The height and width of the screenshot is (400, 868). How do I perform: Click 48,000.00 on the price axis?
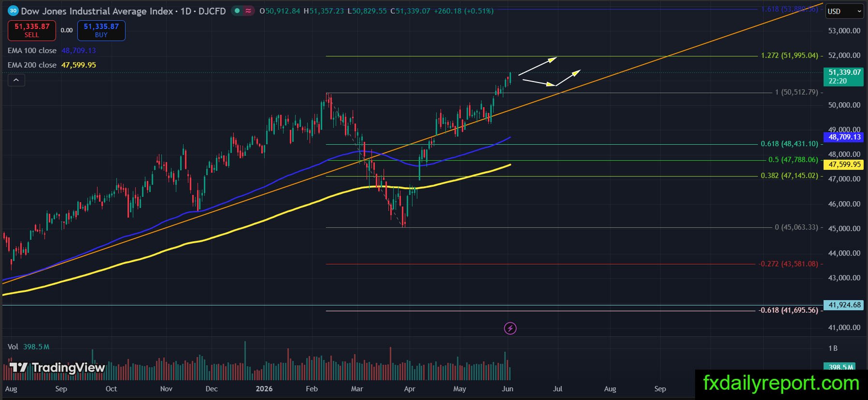tap(844, 154)
